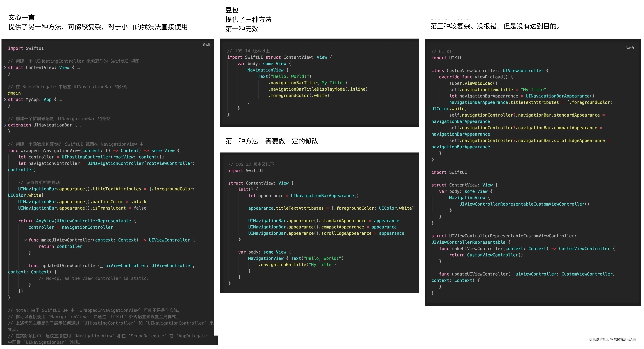Click the Swift badge on the rightmost code block

point(630,48)
